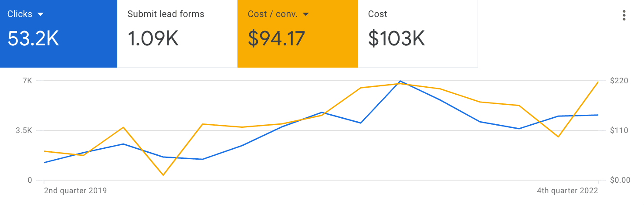This screenshot has width=644, height=205.
Task: Click the $94.17 cost per conversion value
Action: click(x=276, y=39)
